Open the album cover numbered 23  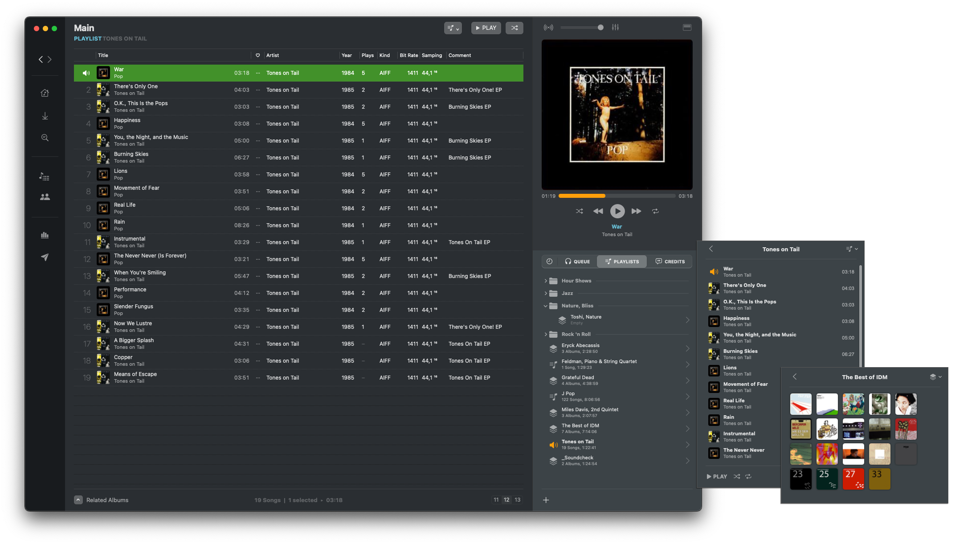(800, 479)
